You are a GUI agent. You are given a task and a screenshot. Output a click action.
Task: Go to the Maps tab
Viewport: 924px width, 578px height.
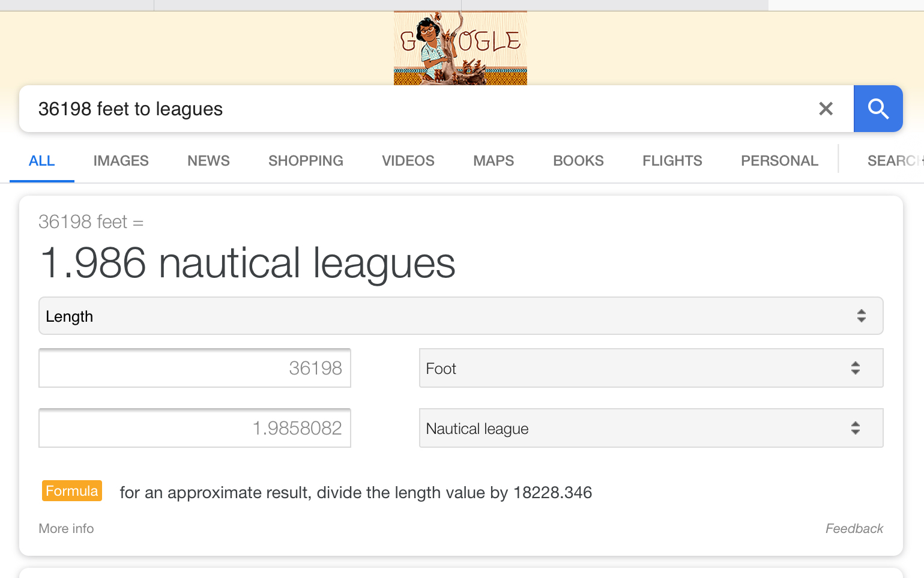[x=494, y=161]
